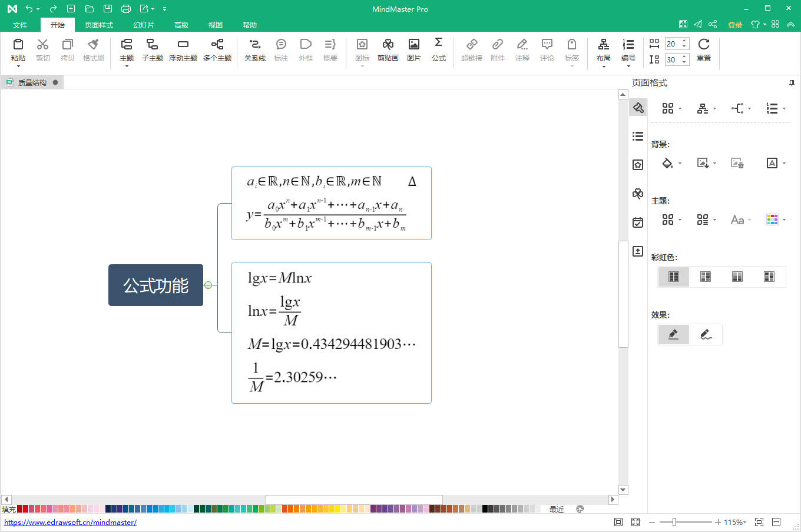The width and height of the screenshot is (801, 532).
Task: Switch to the Slideshow (幻灯片) tab
Action: click(144, 25)
